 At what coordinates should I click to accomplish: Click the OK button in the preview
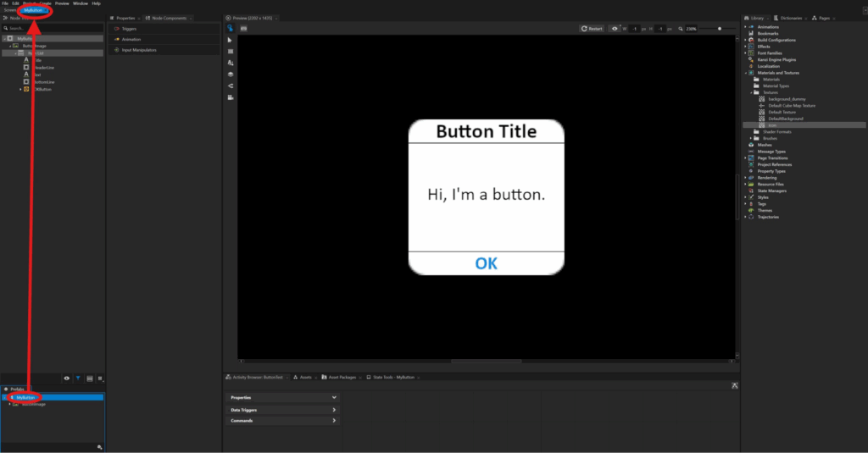coord(486,263)
